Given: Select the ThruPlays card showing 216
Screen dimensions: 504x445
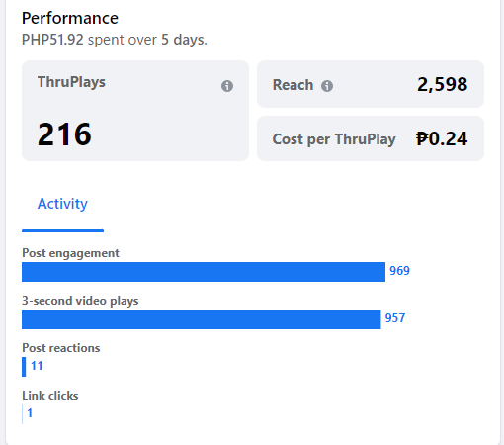Looking at the screenshot, I should tap(135, 111).
